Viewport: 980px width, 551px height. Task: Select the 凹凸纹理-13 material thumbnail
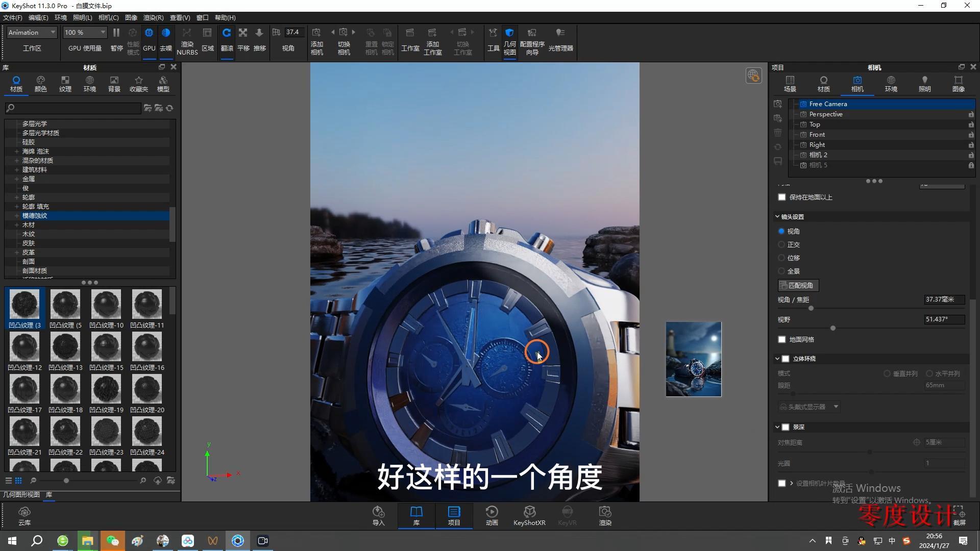[65, 347]
